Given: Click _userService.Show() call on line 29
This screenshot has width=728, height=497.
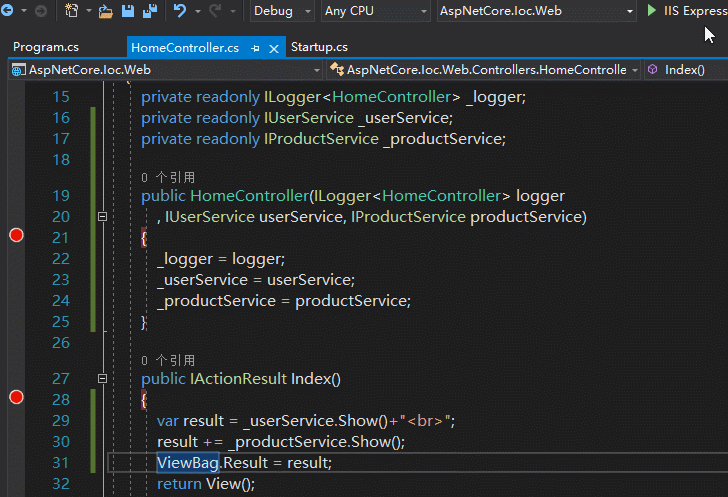Looking at the screenshot, I should [315, 421].
